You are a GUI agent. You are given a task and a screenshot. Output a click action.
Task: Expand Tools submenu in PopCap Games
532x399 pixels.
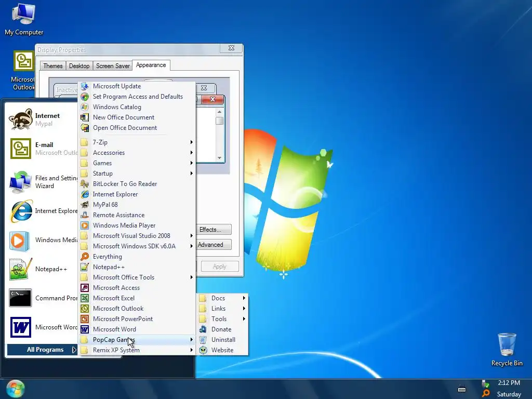tap(222, 319)
